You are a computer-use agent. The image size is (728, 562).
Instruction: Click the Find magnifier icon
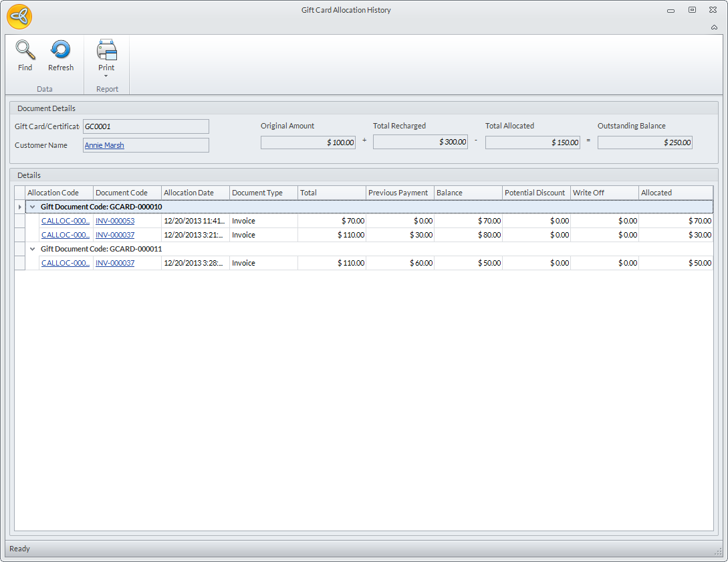tap(25, 50)
